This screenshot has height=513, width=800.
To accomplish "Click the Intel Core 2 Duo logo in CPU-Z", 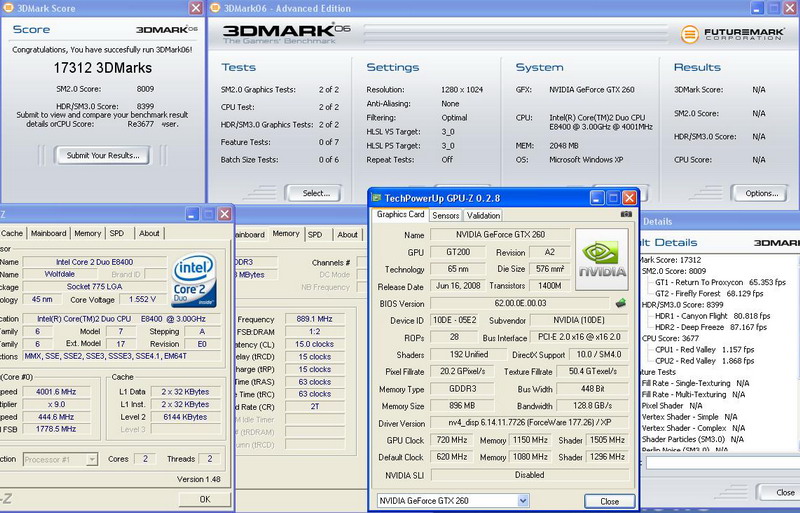I will pos(195,281).
